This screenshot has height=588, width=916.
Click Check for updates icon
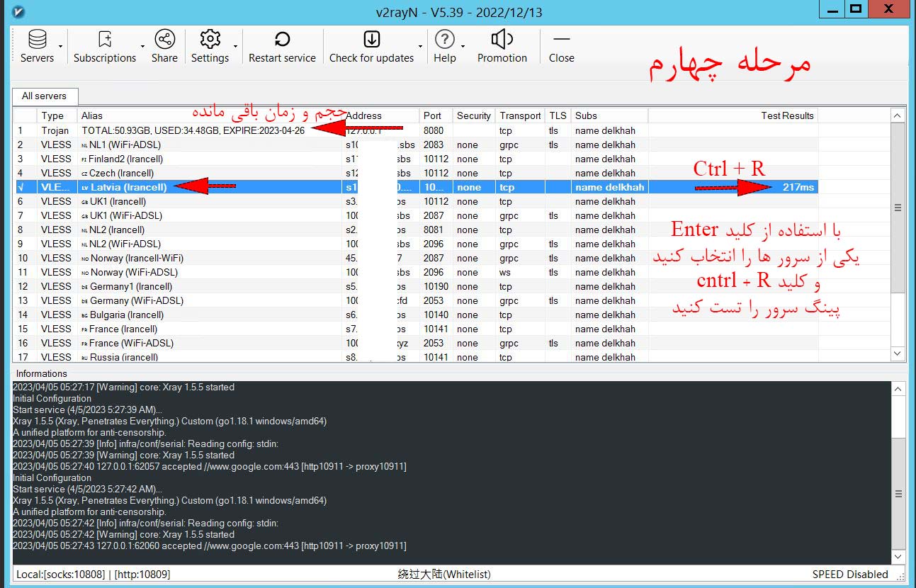(x=371, y=39)
